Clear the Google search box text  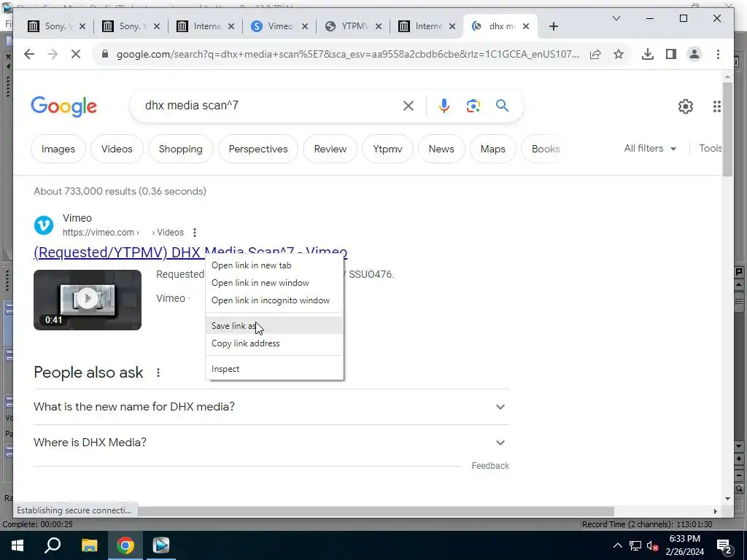(x=409, y=106)
